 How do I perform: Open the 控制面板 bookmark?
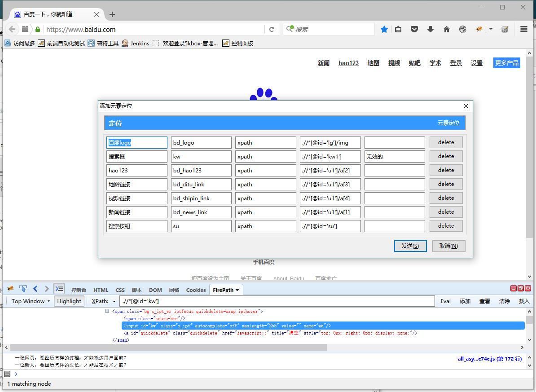[x=238, y=43]
